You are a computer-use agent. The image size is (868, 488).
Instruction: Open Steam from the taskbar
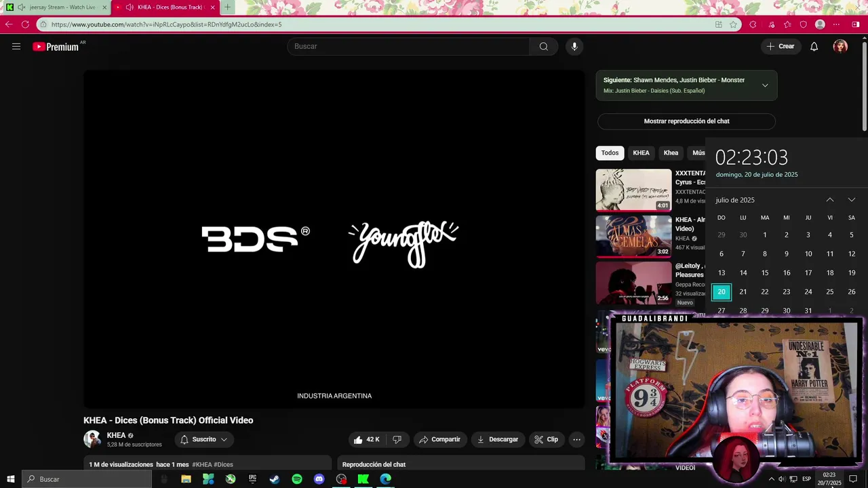click(x=275, y=479)
